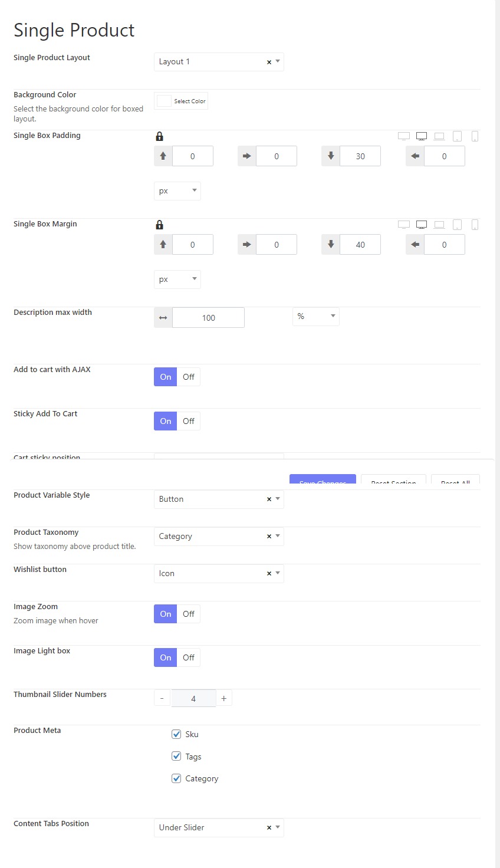
Task: Click the Single Product heading
Action: pyautogui.click(x=74, y=30)
